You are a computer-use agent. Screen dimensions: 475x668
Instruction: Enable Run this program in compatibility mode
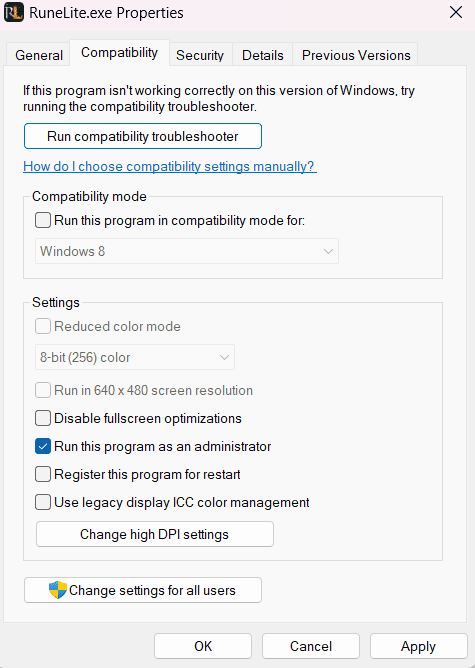click(x=43, y=220)
